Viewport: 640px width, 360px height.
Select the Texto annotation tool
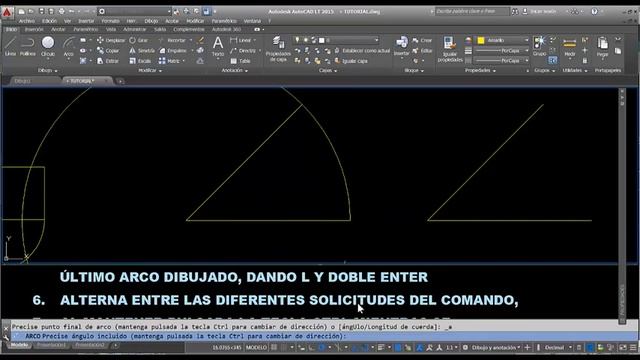[218, 46]
